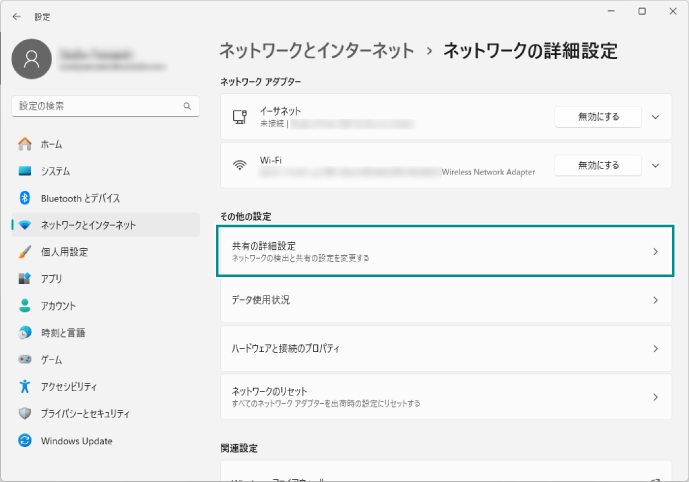The width and height of the screenshot is (689, 482).
Task: Click the back arrow in title bar
Action: click(16, 17)
